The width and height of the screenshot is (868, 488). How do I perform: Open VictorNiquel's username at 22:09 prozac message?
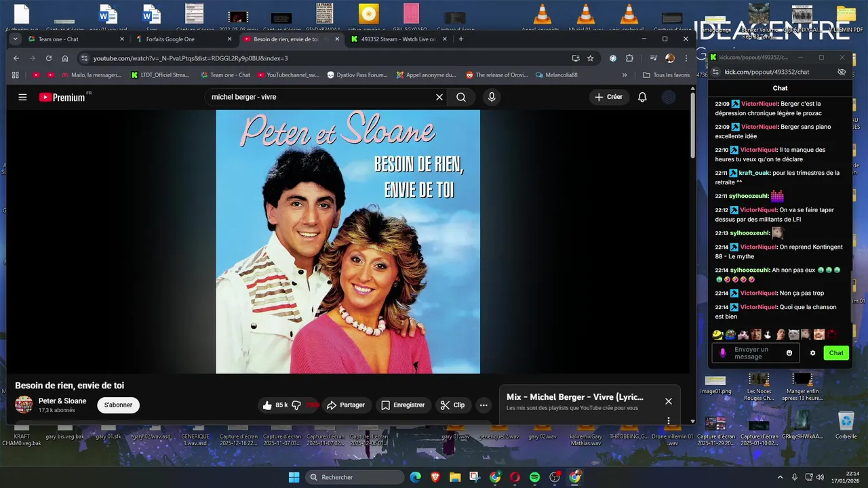pyautogui.click(x=759, y=104)
